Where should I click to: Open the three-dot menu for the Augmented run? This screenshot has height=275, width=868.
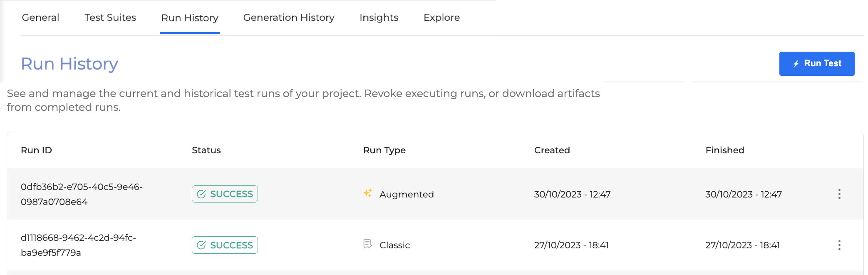pyautogui.click(x=839, y=194)
